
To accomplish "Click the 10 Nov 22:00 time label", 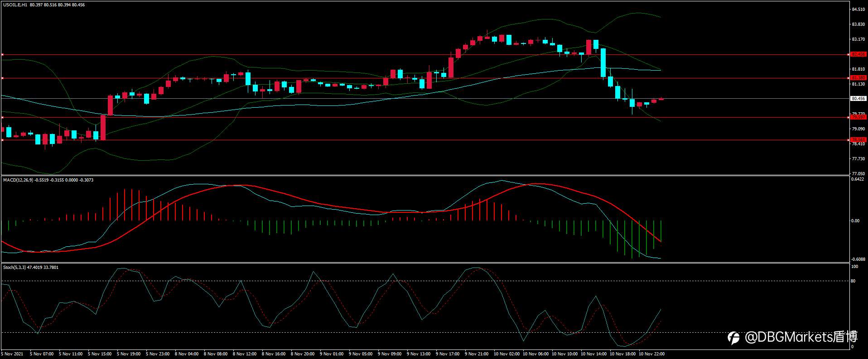I will tap(651, 354).
